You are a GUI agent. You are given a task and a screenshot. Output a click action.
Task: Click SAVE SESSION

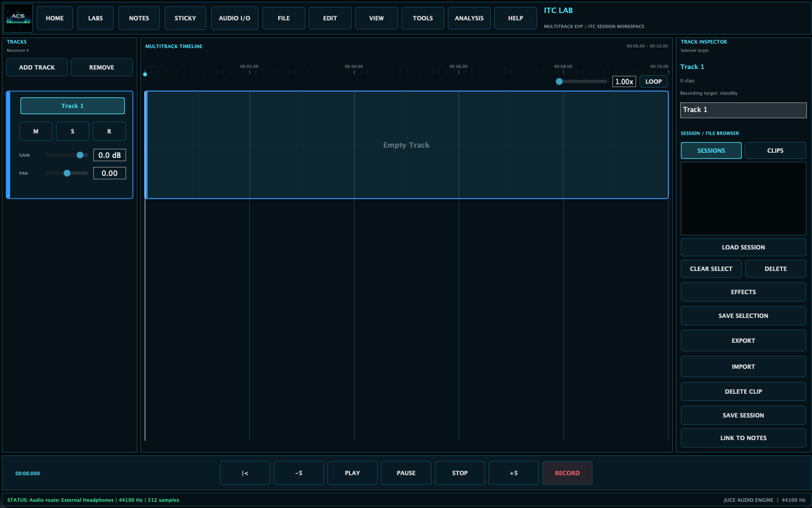tap(744, 415)
